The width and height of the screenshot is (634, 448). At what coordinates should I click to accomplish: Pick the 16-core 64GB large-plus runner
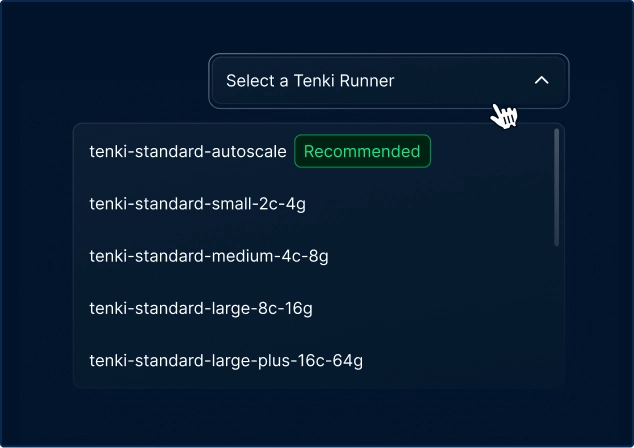coord(226,360)
